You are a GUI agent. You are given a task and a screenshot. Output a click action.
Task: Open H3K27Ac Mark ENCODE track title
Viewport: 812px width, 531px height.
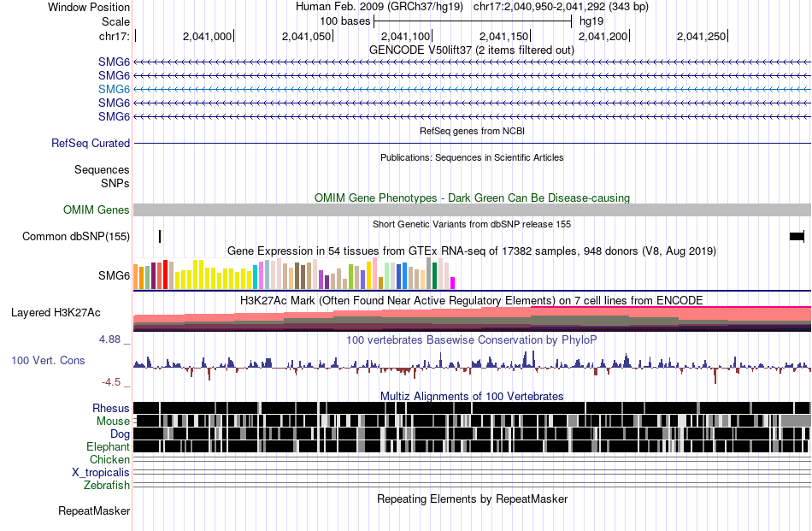(x=472, y=300)
